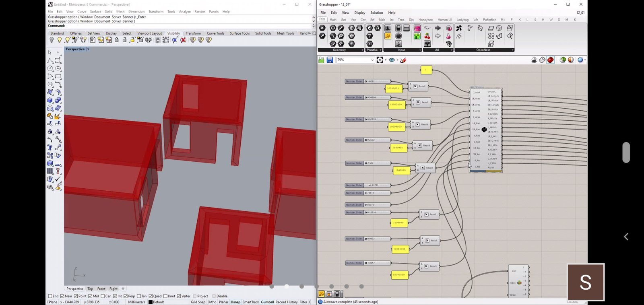Switch to the Top viewport tab

point(90,289)
